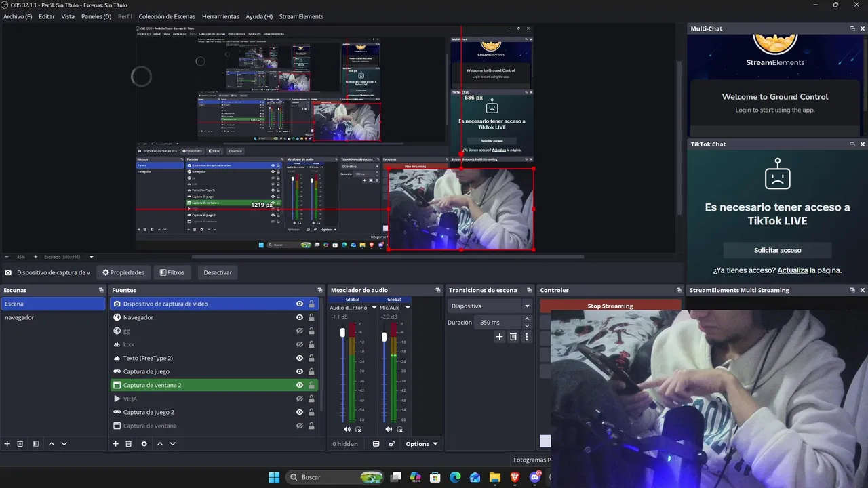Add a new source with the plus icon in Fuentes
Image resolution: width=868 pixels, height=488 pixels.
(x=115, y=444)
